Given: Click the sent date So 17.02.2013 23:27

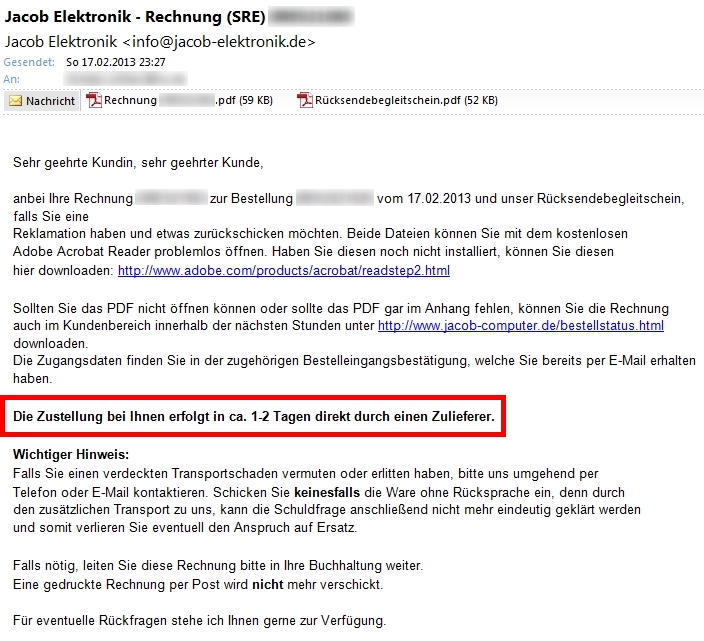Looking at the screenshot, I should click(115, 62).
